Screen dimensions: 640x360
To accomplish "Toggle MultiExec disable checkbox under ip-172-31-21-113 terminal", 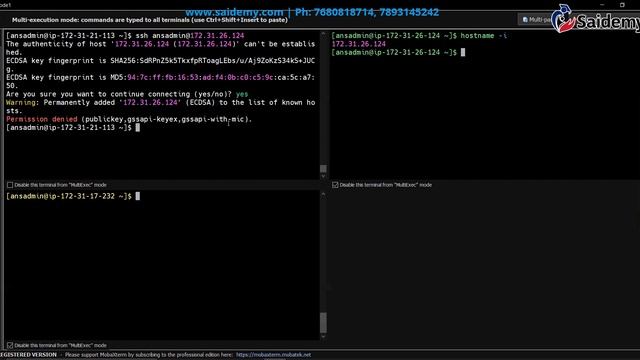I will click(10, 185).
